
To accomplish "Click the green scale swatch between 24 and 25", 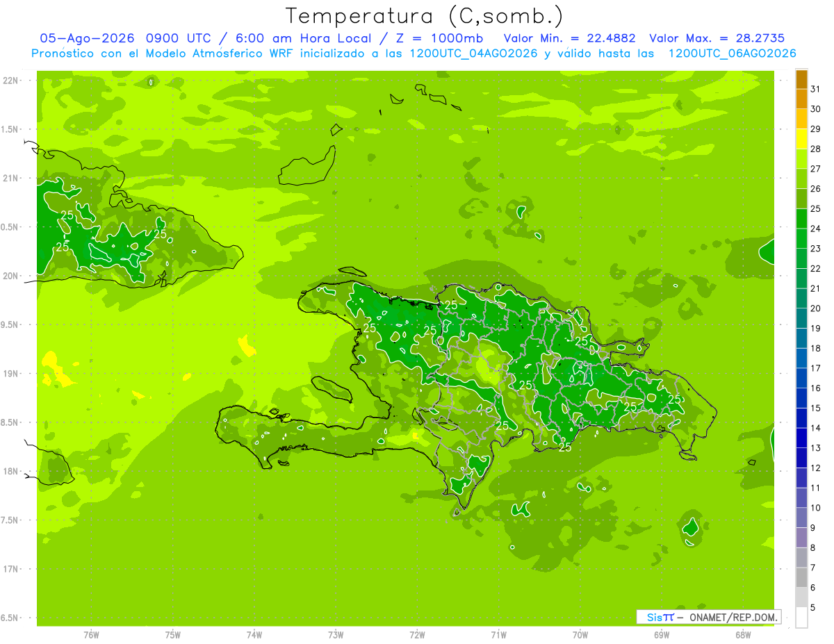I will 801,219.
